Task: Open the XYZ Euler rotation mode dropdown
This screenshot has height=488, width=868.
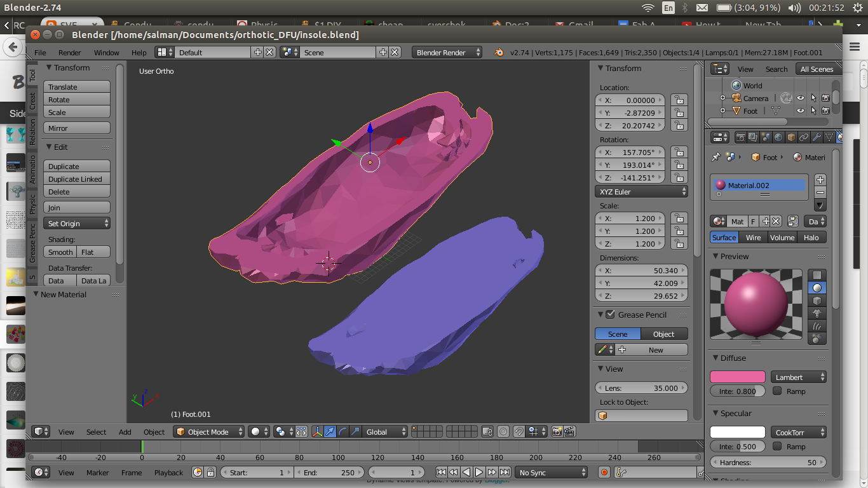Action: [641, 191]
